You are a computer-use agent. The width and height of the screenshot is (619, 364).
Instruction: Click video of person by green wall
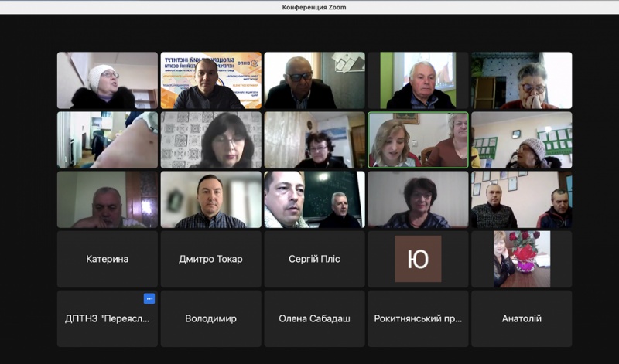tap(418, 80)
